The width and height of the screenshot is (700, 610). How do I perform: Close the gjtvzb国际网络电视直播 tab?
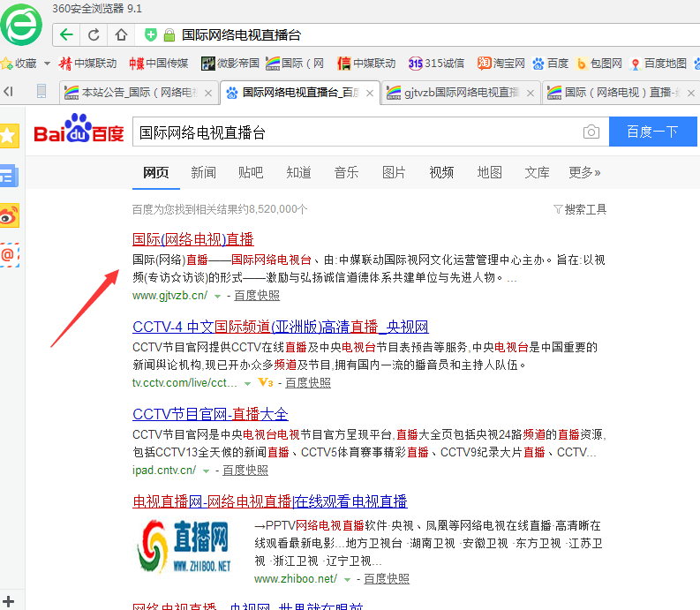pos(531,93)
